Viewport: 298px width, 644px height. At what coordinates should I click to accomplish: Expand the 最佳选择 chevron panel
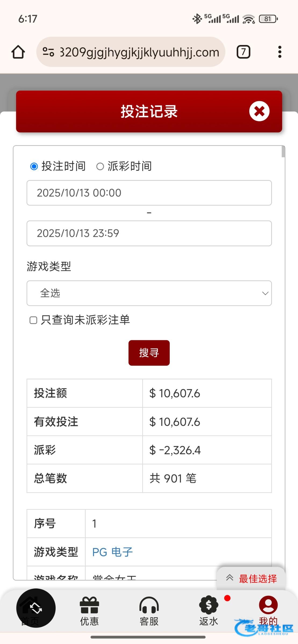point(230,578)
